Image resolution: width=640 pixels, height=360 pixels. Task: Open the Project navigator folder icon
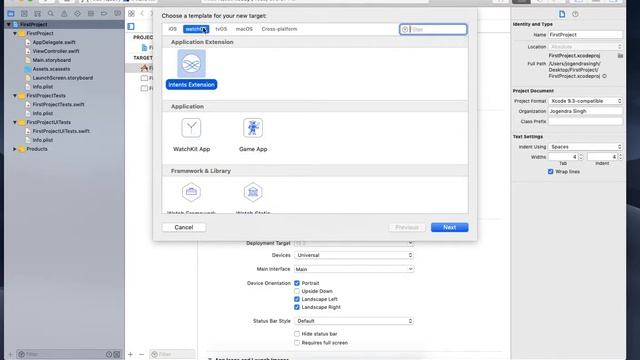click(11, 13)
